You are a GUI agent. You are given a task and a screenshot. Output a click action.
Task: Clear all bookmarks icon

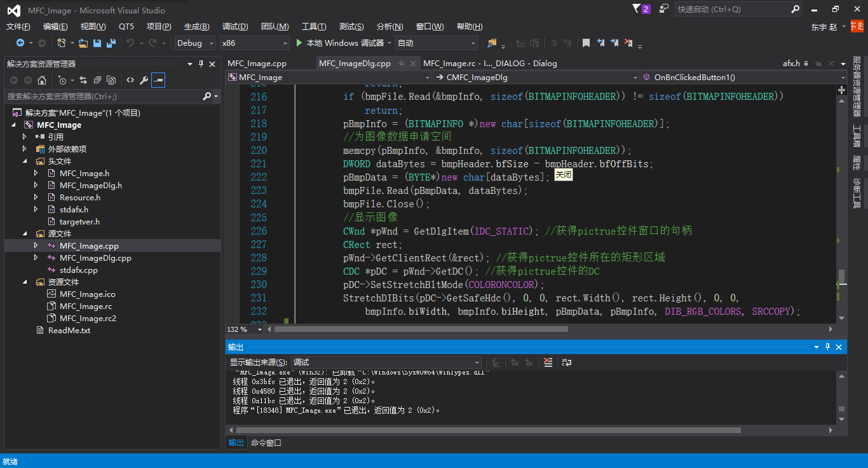click(628, 43)
